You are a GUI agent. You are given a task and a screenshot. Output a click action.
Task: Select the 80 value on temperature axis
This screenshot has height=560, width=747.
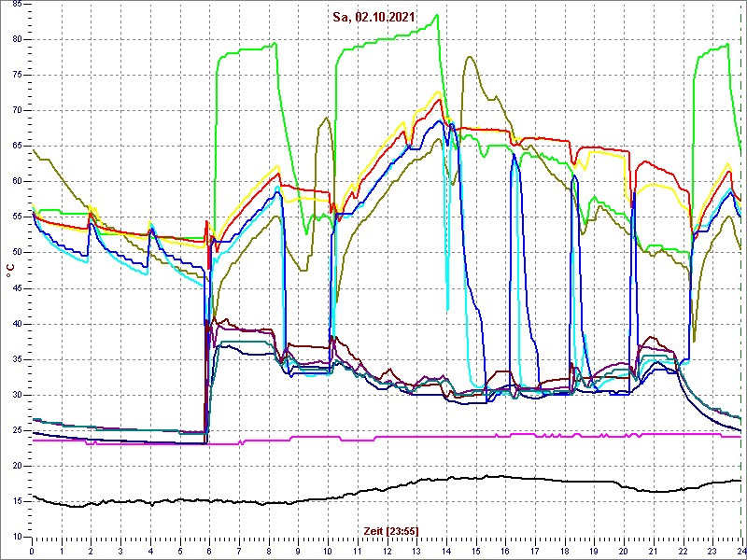point(16,39)
